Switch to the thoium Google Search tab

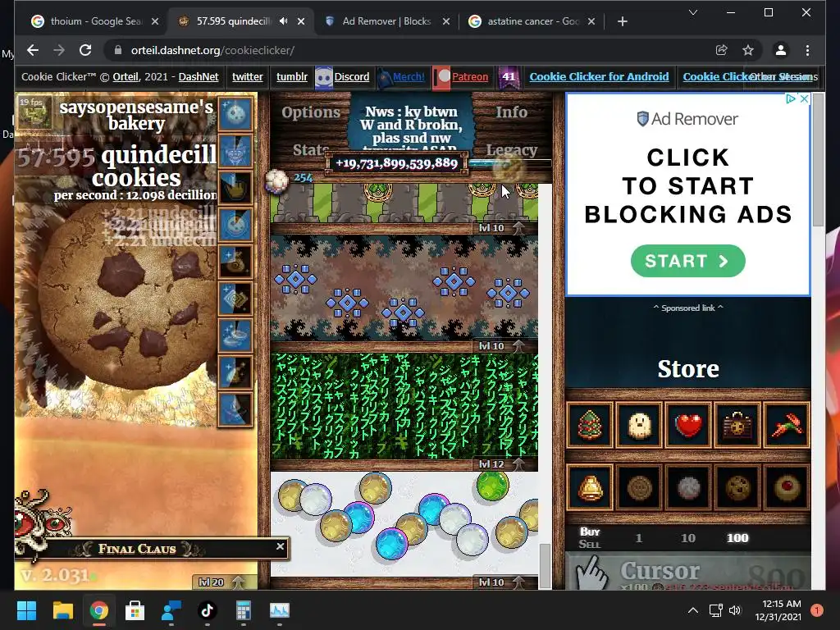[x=95, y=21]
